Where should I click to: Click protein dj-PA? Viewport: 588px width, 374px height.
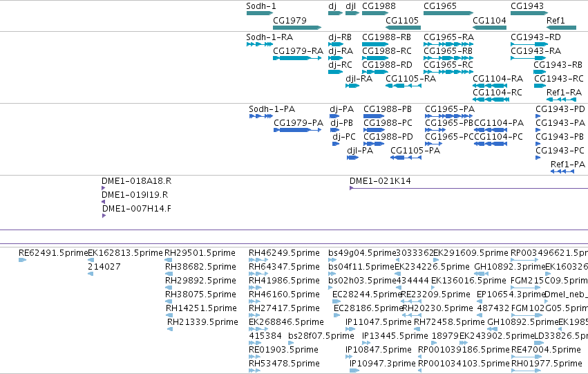click(334, 116)
